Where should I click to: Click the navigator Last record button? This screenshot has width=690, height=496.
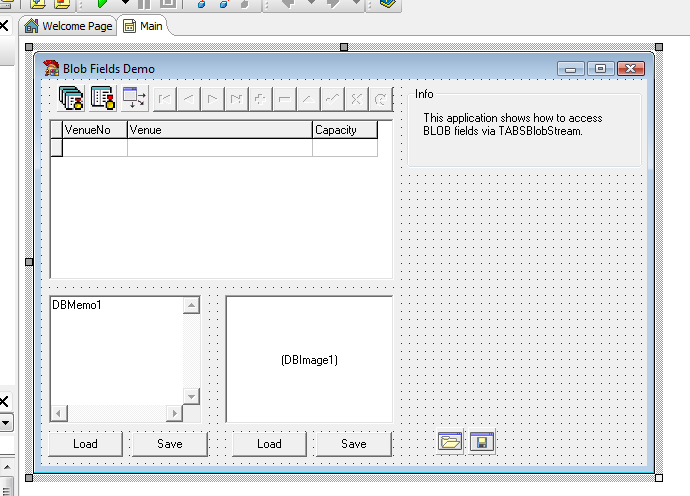click(237, 98)
